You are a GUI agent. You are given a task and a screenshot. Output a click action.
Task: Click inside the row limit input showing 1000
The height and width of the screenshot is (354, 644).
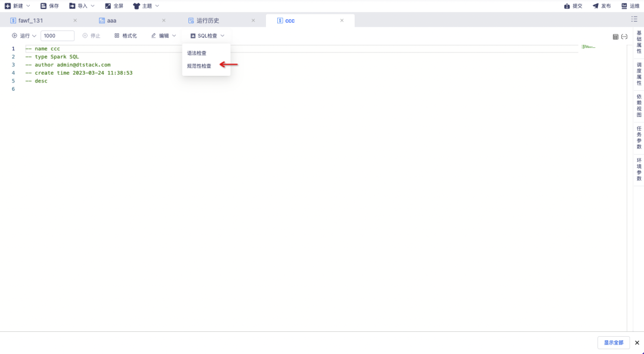tap(57, 35)
